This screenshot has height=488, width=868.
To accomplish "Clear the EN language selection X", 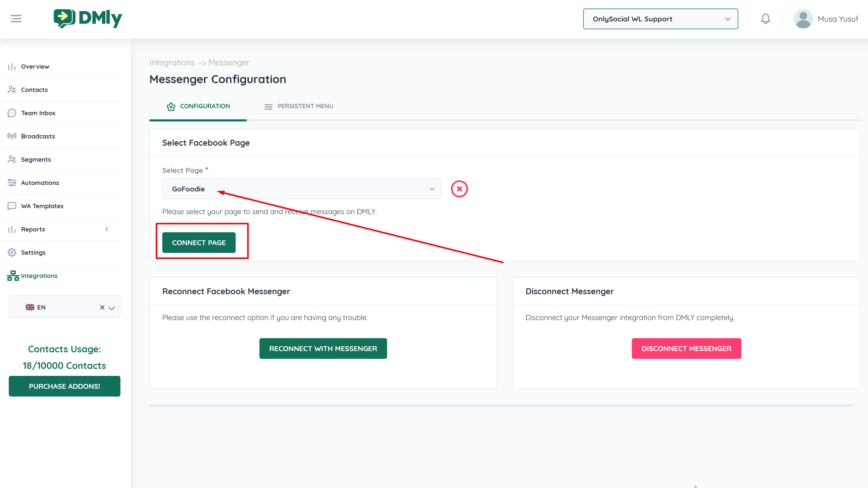I will point(102,307).
